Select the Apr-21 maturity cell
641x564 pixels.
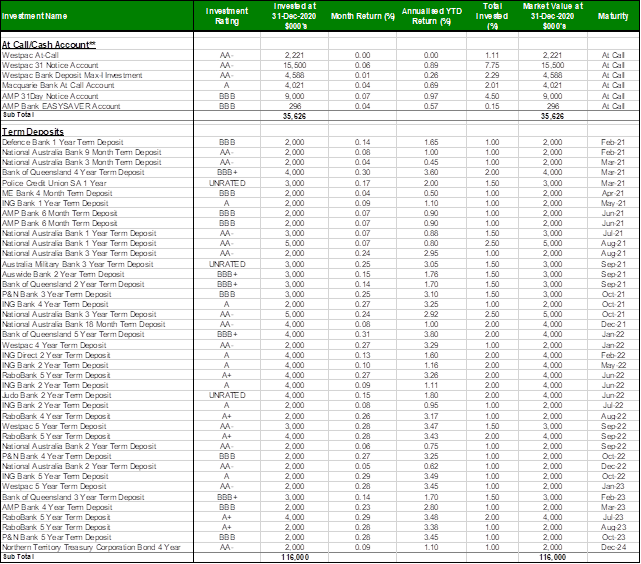pos(613,193)
